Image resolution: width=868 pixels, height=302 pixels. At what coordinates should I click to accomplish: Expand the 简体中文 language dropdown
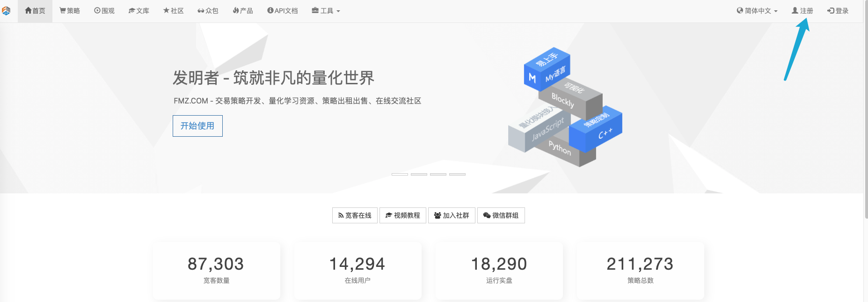click(x=757, y=11)
